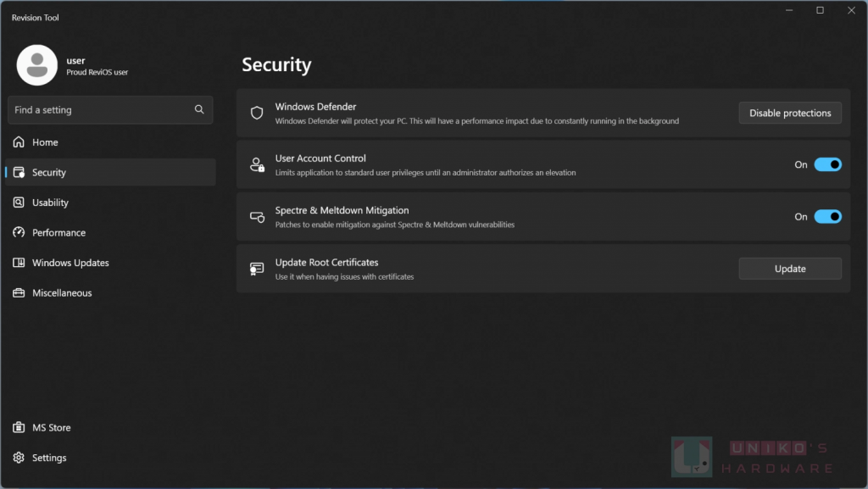Click the Security sidebar icon
The width and height of the screenshot is (868, 489).
click(x=19, y=172)
